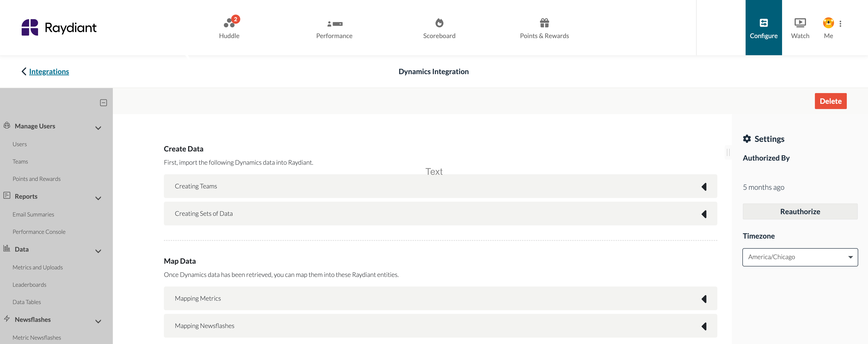Click the Reports document icon
Image resolution: width=868 pixels, height=344 pixels.
coord(7,195)
